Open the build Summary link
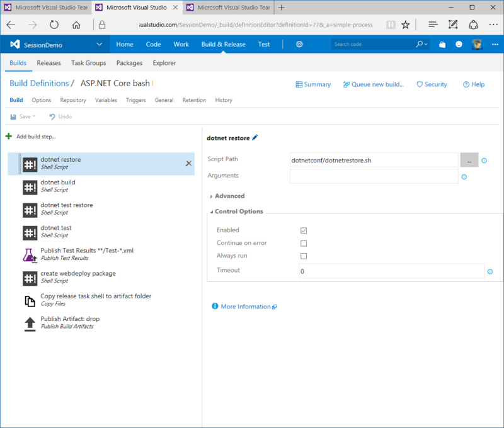 click(x=313, y=84)
